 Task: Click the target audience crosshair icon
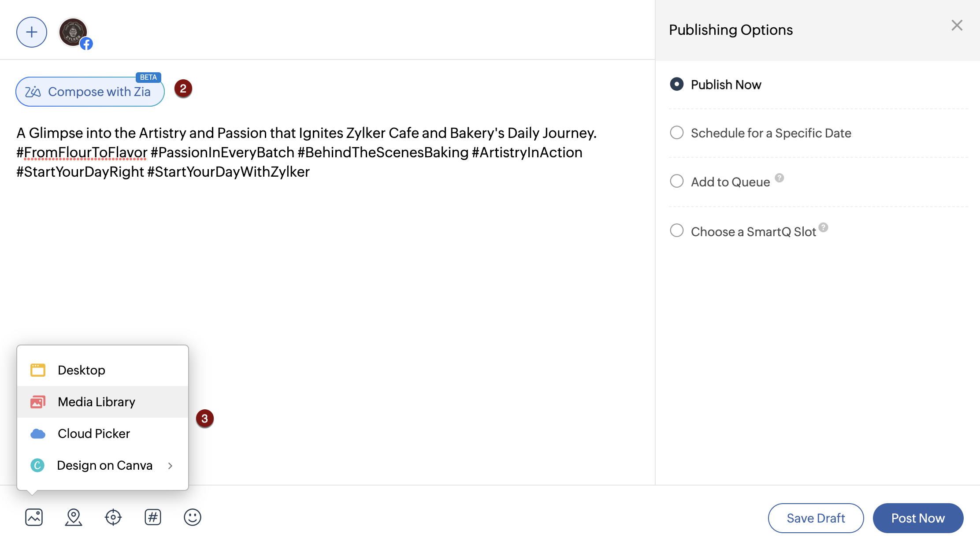pos(113,517)
